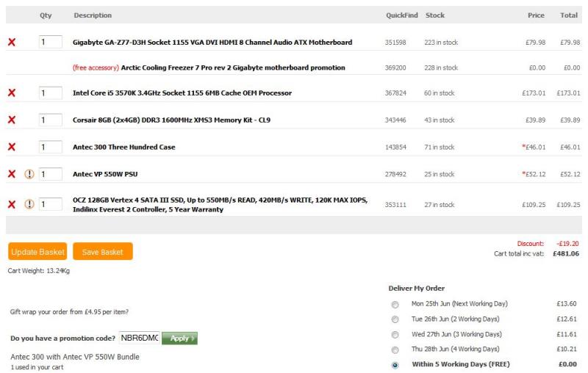Viewport: 588px width, 373px height.
Task: Click the Update Basket button
Action: pos(37,251)
